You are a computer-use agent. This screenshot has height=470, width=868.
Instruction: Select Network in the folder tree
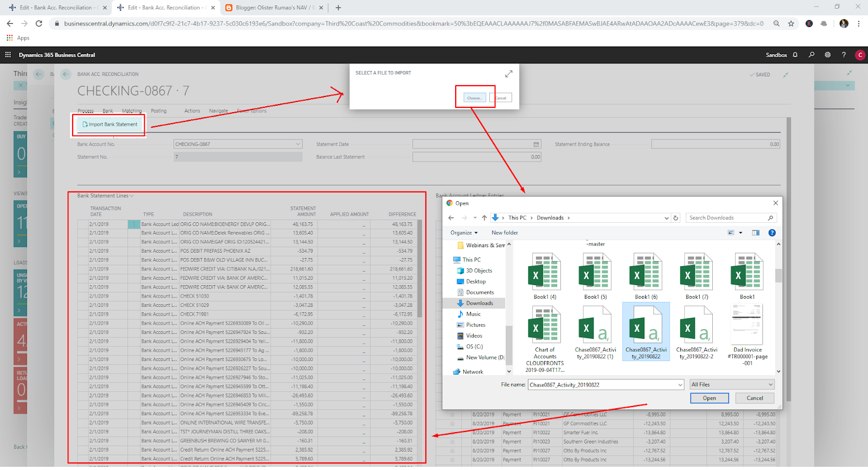point(473,372)
